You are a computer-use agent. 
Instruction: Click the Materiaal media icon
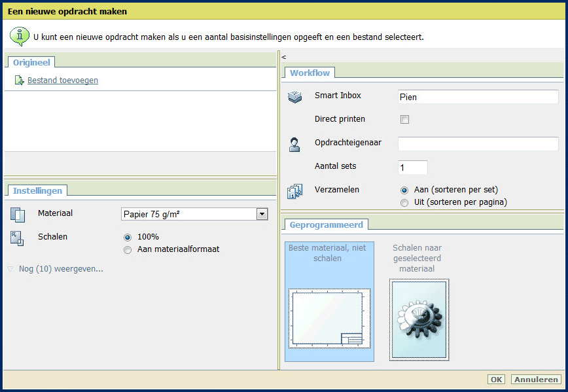coord(18,215)
